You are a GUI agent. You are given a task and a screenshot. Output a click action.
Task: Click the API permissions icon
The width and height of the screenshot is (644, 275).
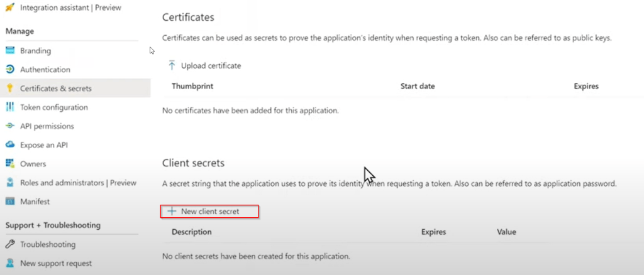(10, 126)
